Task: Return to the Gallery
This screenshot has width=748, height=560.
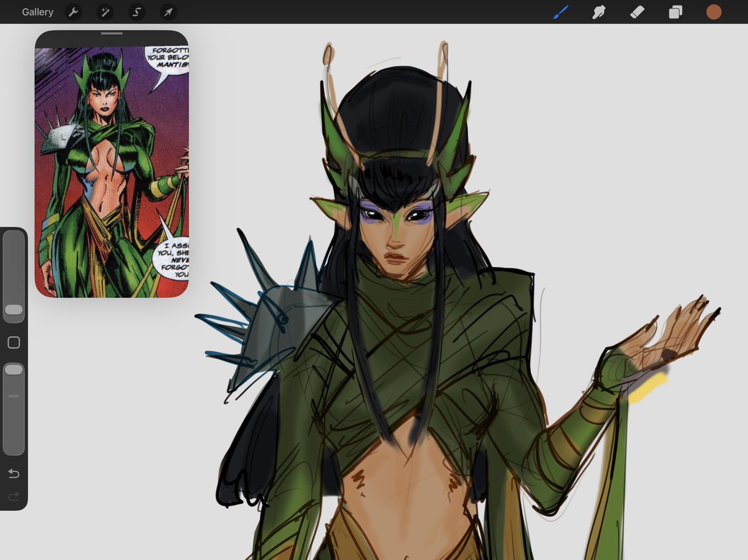Action: click(x=37, y=12)
